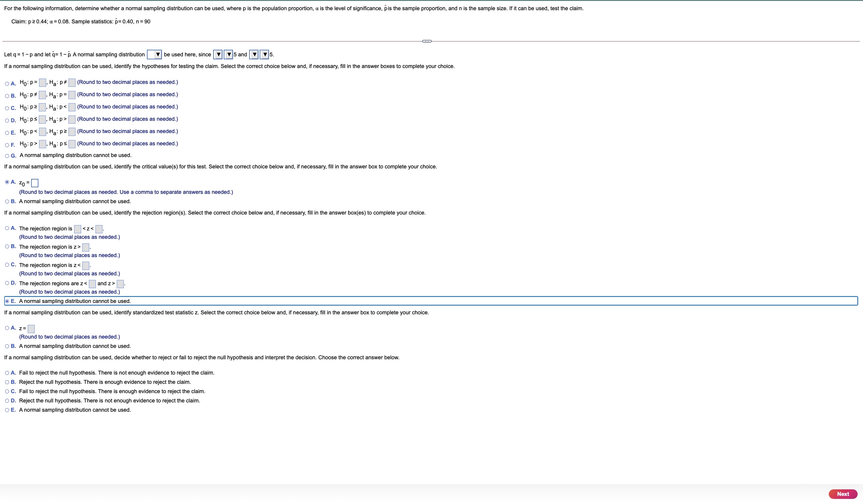Open first dropdown after 'and'

click(254, 55)
